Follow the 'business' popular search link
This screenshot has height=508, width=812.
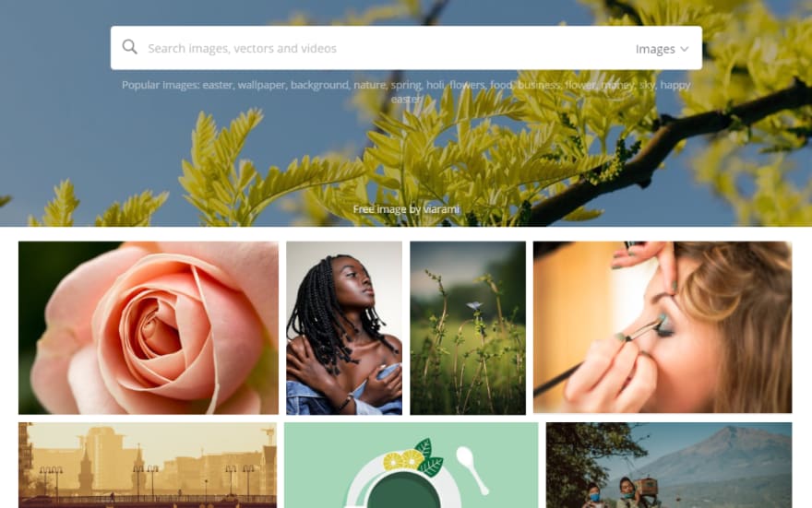539,85
